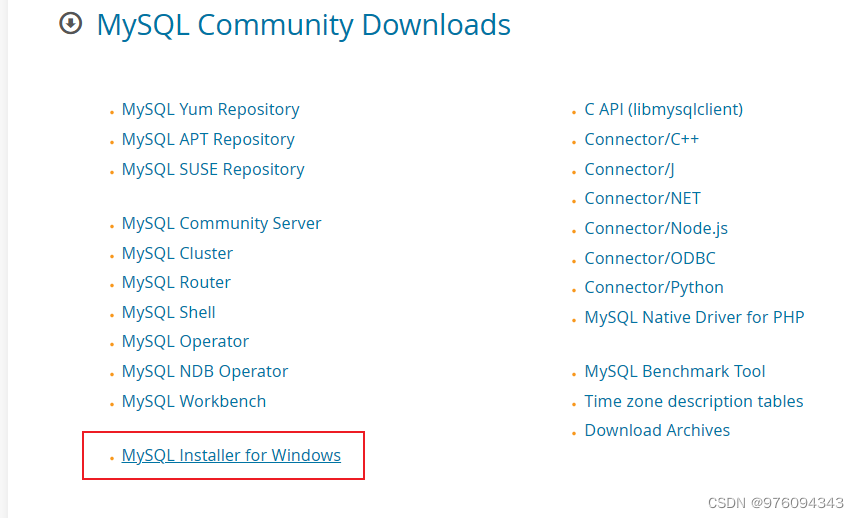Open Time zone description tables link

pyautogui.click(x=694, y=402)
